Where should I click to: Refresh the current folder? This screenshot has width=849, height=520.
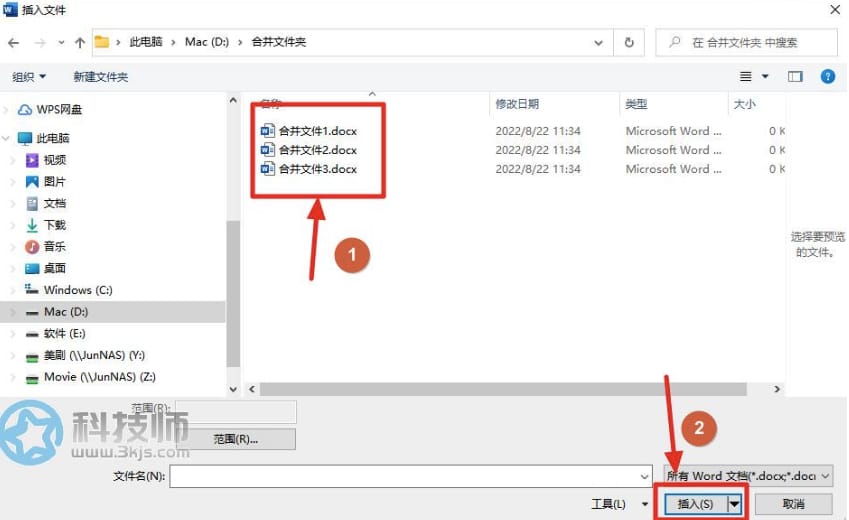coord(629,42)
